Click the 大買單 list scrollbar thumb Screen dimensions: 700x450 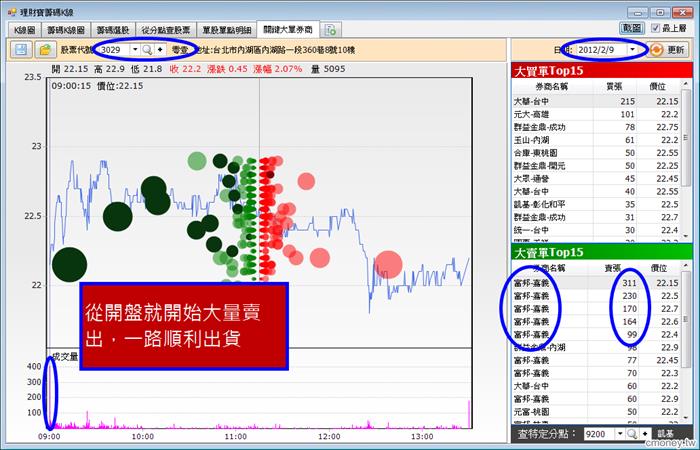click(686, 138)
